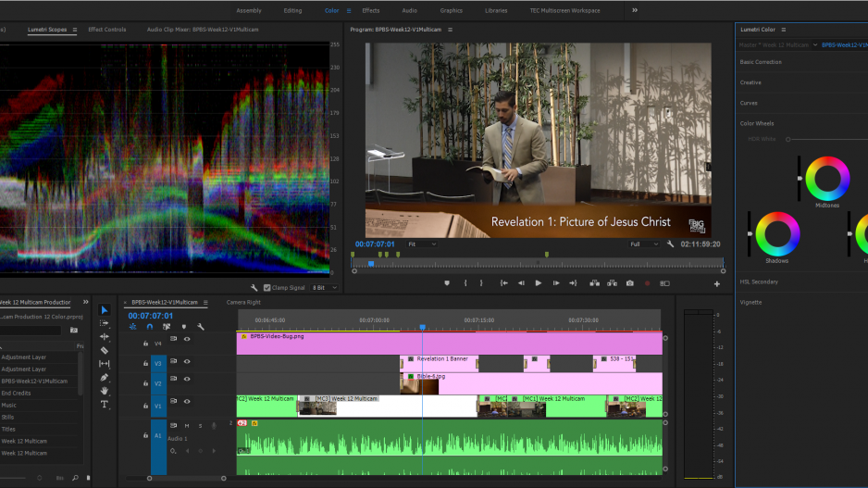Hide track V3 eye icon
868x488 pixels.
point(187,361)
